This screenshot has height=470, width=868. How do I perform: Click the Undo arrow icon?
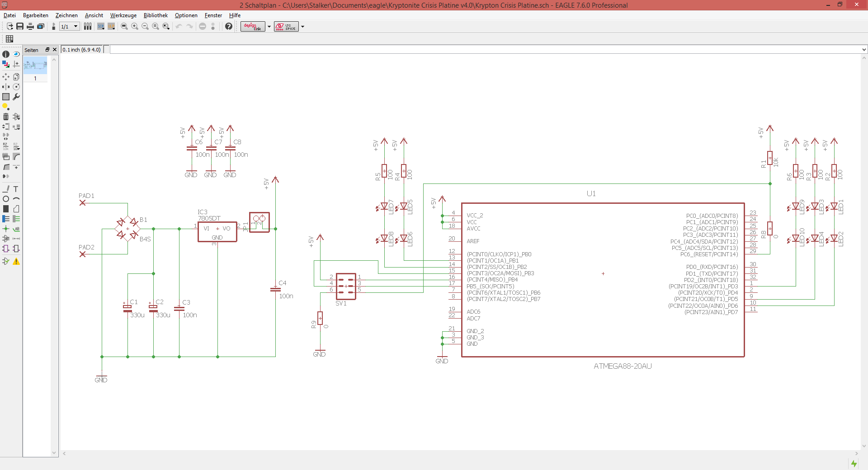pyautogui.click(x=179, y=26)
